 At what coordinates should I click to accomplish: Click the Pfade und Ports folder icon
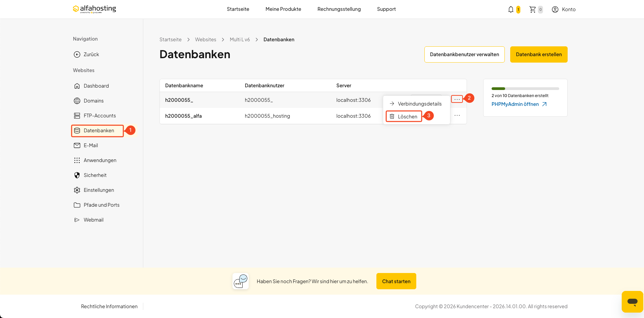[x=77, y=205]
